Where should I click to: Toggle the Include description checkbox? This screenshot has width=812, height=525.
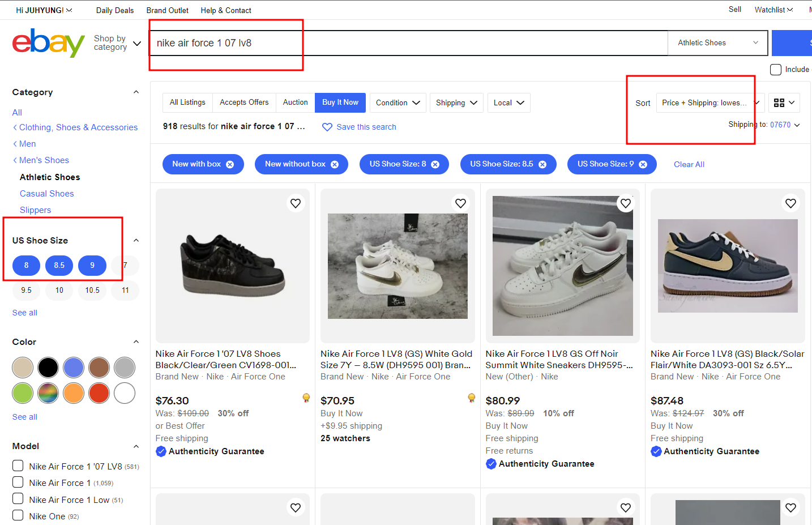(776, 70)
